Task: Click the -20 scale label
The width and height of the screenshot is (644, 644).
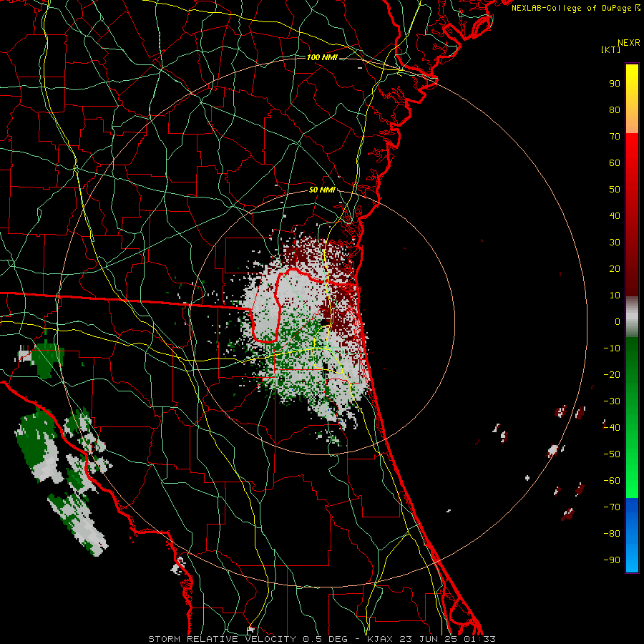Action: click(612, 375)
